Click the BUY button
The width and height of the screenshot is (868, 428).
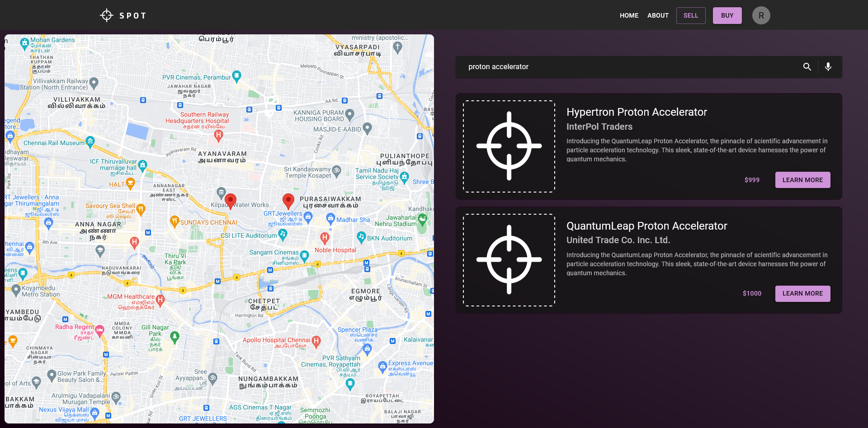click(727, 15)
